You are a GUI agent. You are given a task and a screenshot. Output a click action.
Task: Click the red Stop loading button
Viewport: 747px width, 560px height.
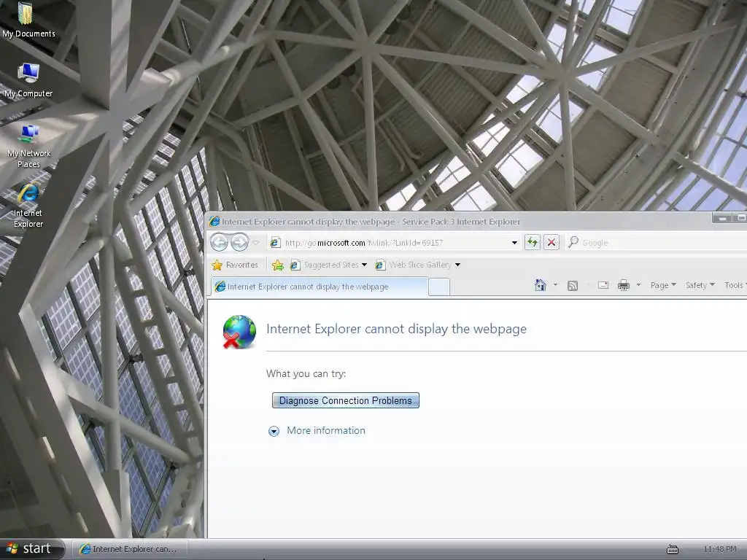551,242
